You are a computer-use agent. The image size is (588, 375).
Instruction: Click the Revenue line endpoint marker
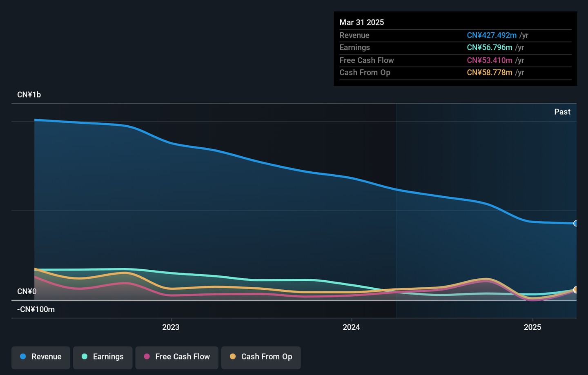[575, 223]
